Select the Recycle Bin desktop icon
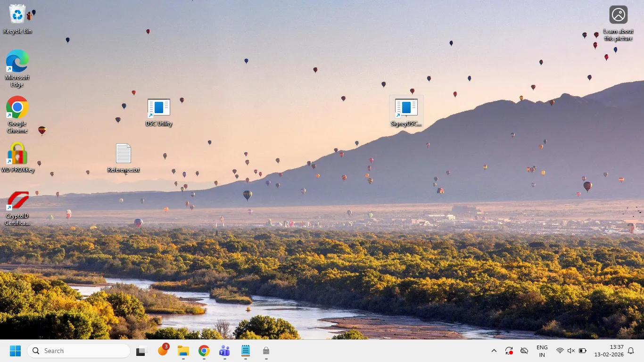Image resolution: width=644 pixels, height=362 pixels. point(17,19)
